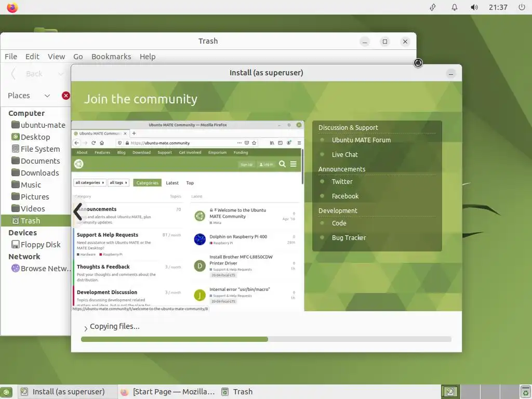Click the Trash window title bar

pos(208,41)
